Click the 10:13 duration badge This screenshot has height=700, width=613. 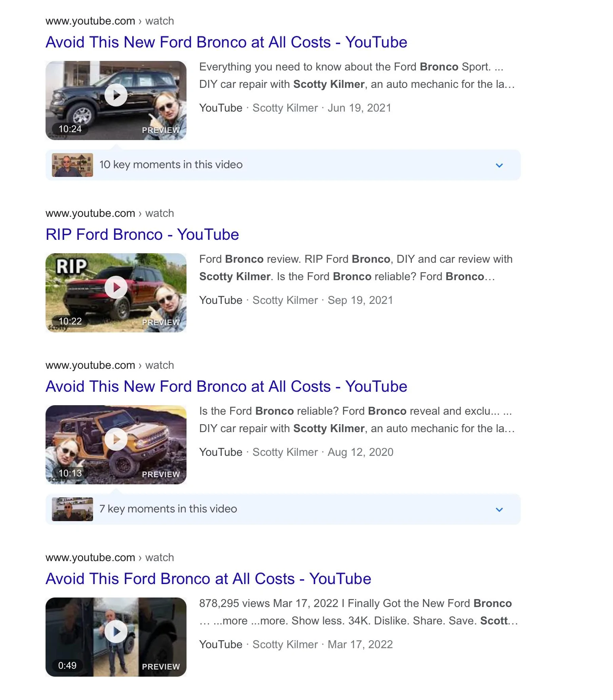pyautogui.click(x=70, y=473)
